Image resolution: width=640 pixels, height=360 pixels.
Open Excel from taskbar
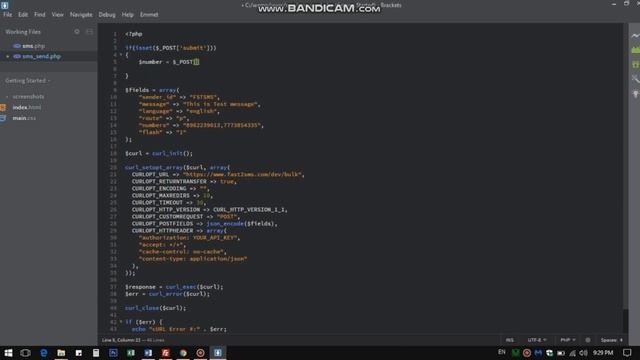coord(131,353)
